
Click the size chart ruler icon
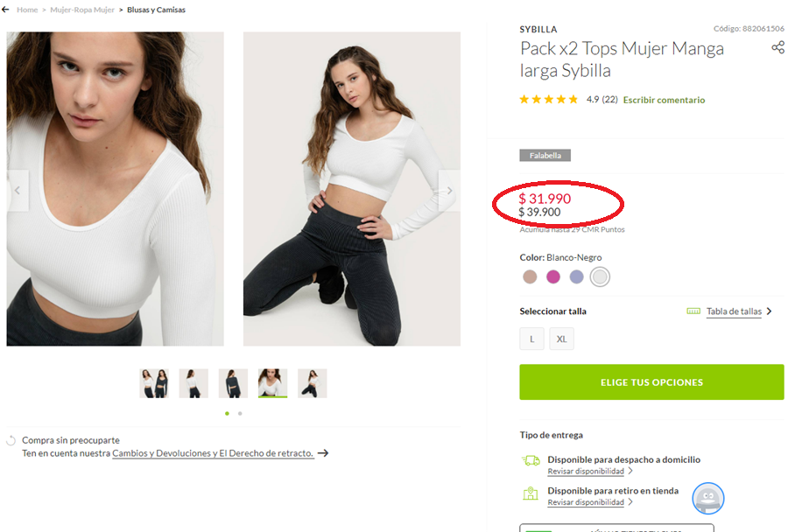693,311
